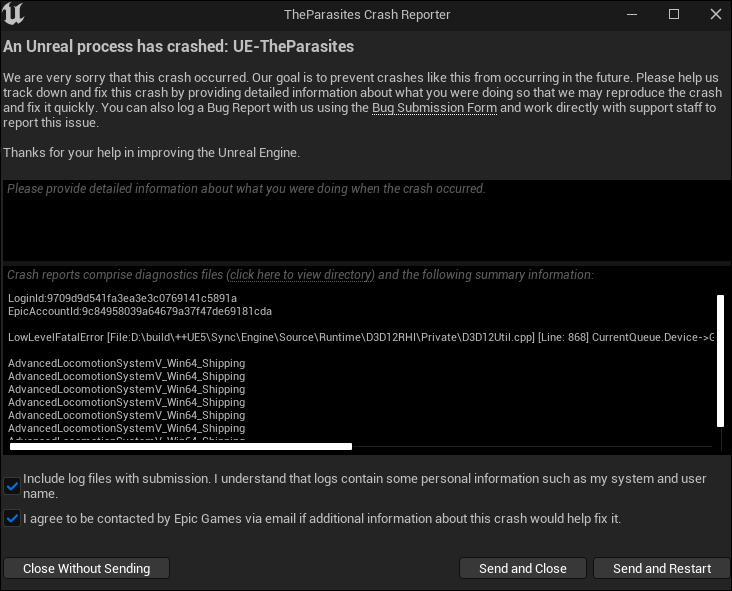Toggle agree to be contacted by Epic Games
This screenshot has height=591, width=732.
click(x=12, y=518)
